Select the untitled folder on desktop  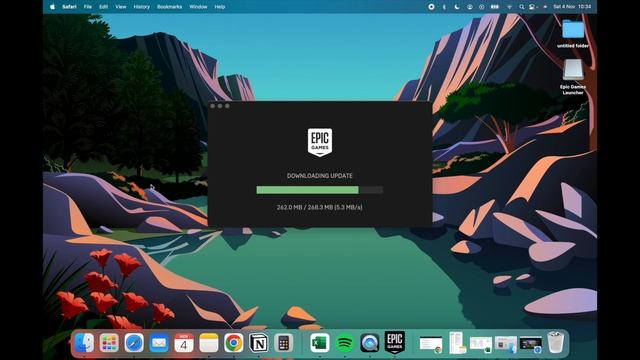click(x=573, y=33)
